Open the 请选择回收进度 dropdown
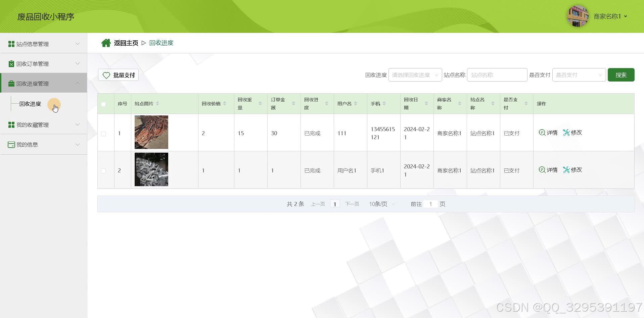 (415, 75)
